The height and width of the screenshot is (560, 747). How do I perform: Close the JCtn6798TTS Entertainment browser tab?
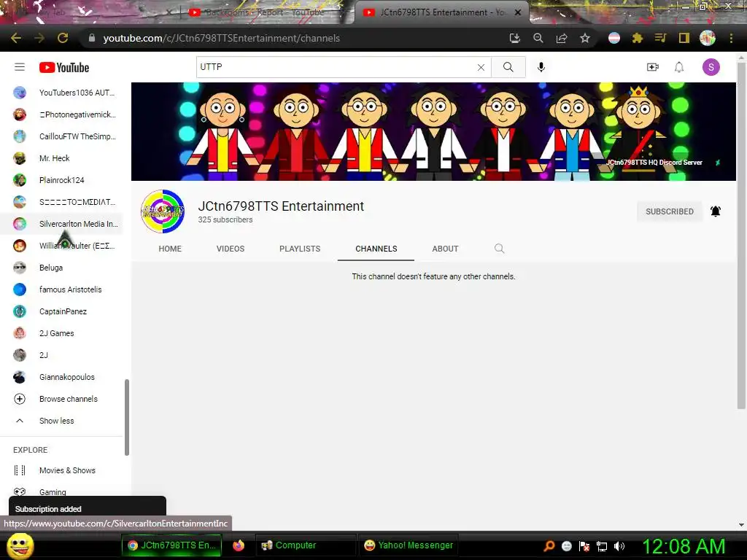pos(518,12)
